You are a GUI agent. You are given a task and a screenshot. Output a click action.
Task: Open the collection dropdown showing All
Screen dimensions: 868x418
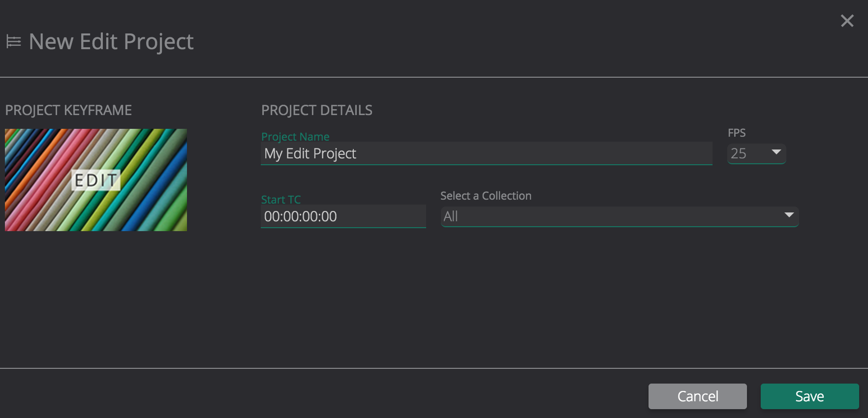(x=610, y=216)
